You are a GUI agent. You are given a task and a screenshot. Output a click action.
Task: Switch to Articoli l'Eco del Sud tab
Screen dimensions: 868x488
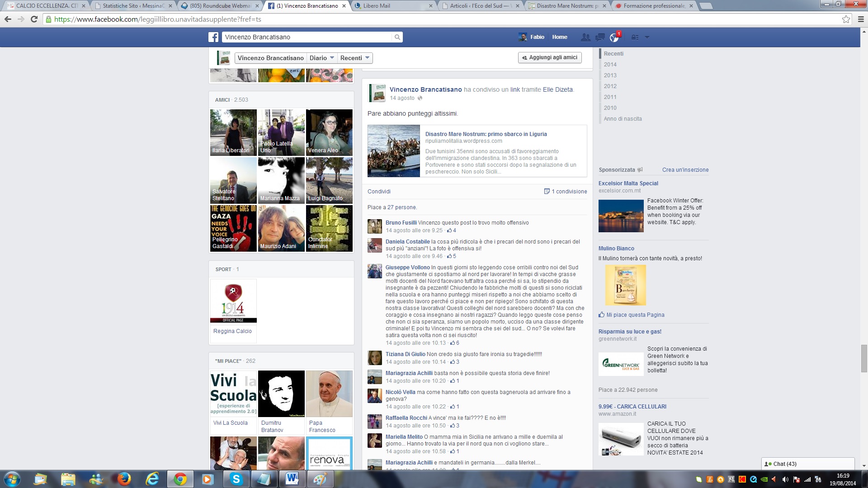click(479, 6)
